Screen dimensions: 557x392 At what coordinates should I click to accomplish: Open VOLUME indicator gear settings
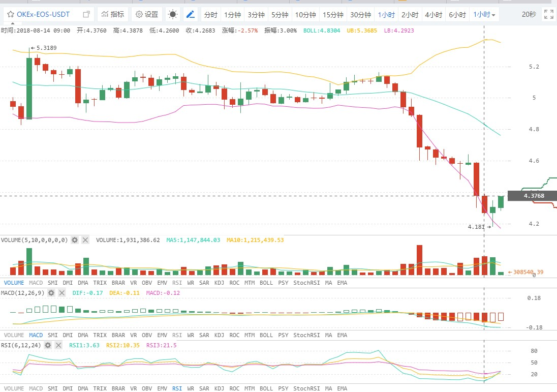pyautogui.click(x=75, y=240)
